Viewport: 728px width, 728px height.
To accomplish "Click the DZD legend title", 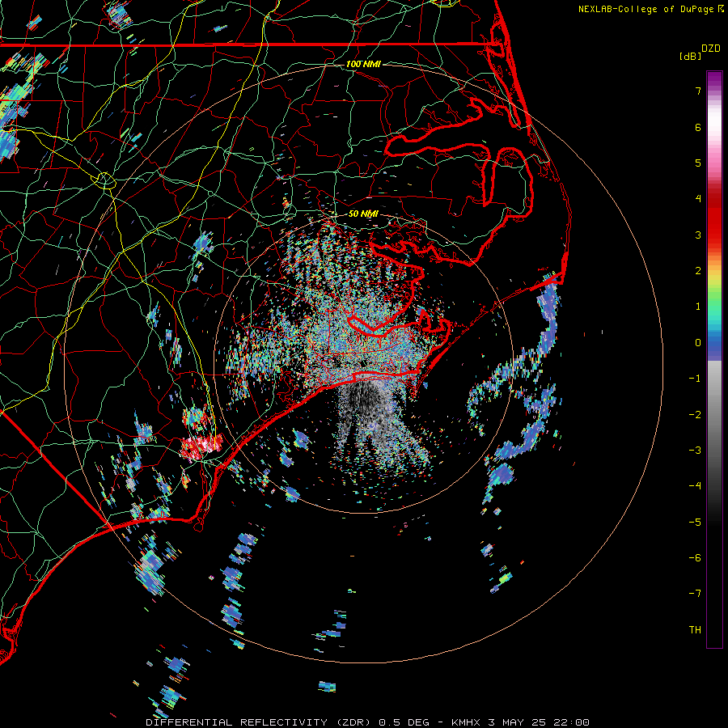I will (x=711, y=49).
